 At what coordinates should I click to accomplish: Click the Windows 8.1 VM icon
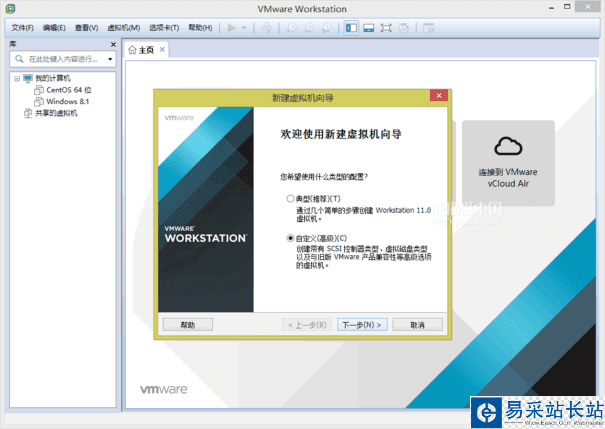click(39, 101)
